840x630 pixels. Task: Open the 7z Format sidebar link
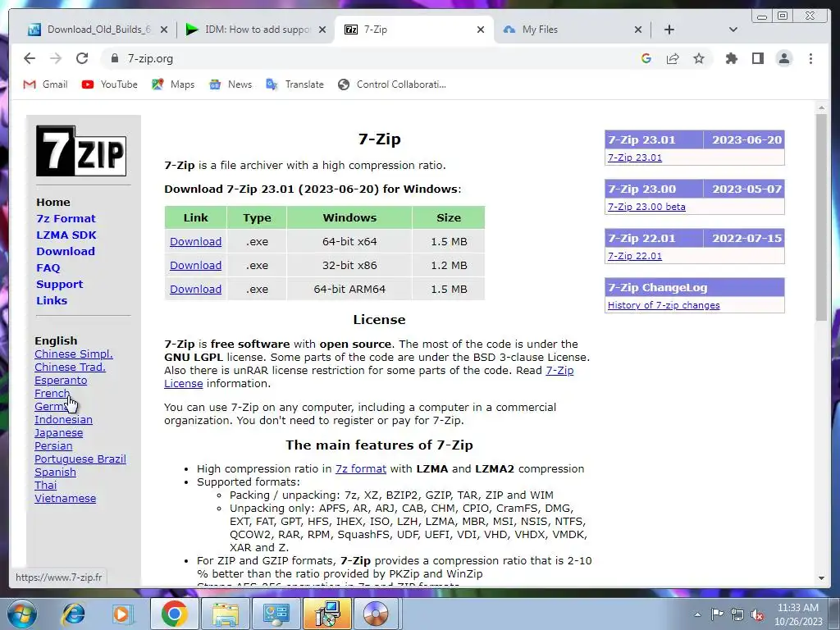tap(66, 218)
